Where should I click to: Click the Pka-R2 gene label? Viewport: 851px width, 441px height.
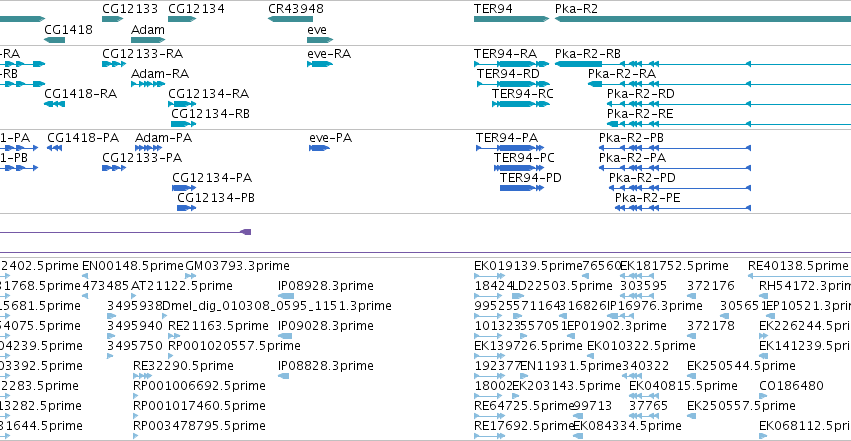pyautogui.click(x=576, y=9)
